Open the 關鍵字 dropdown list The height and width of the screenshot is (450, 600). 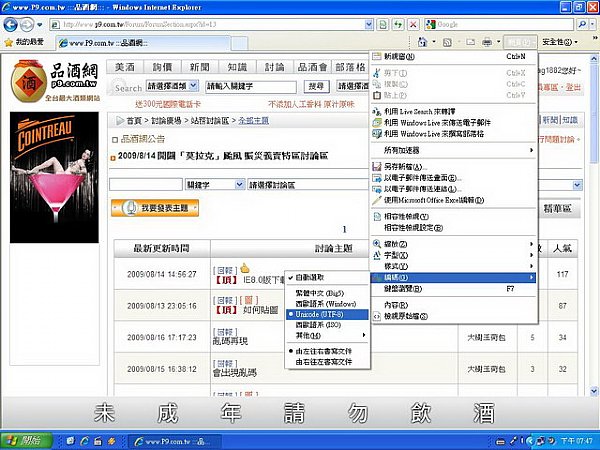[239, 185]
